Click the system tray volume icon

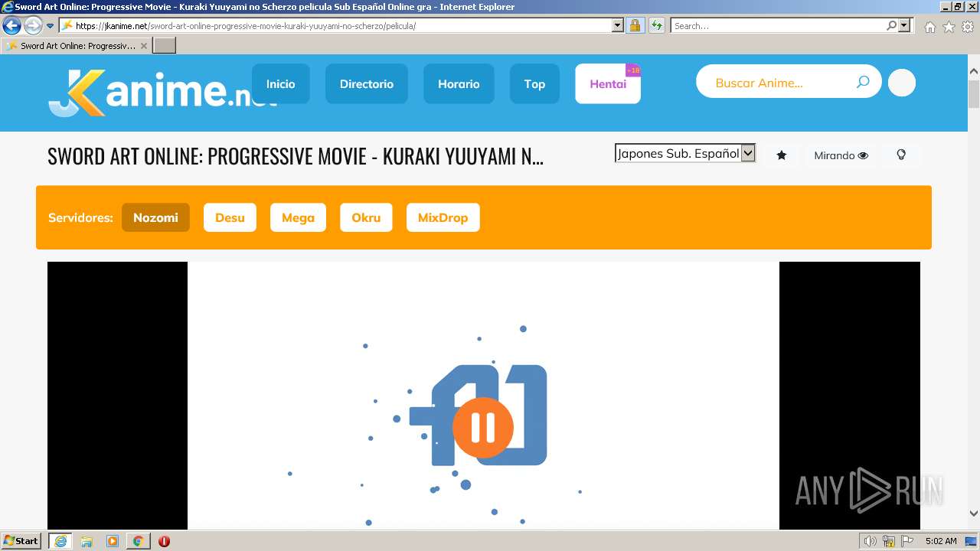pos(871,541)
